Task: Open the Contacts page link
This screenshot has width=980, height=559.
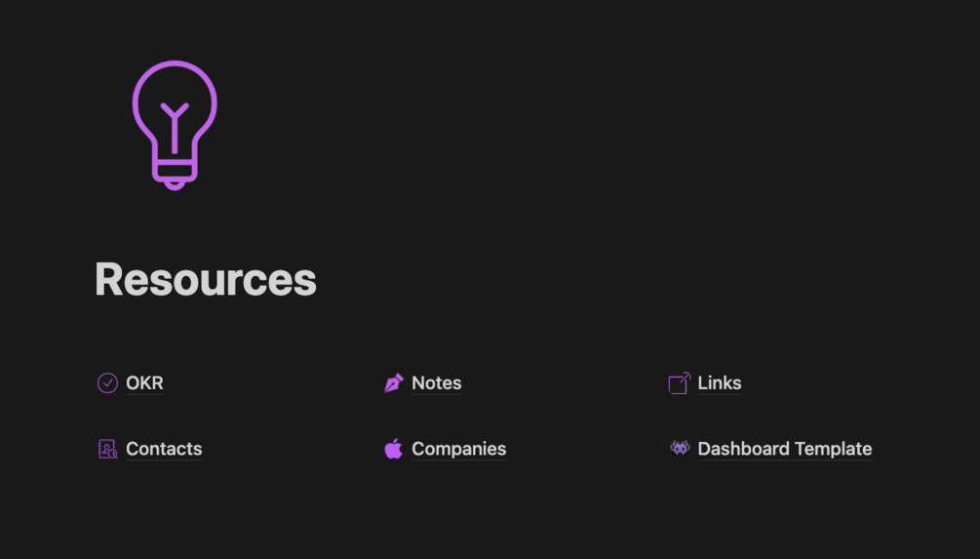Action: [x=164, y=449]
